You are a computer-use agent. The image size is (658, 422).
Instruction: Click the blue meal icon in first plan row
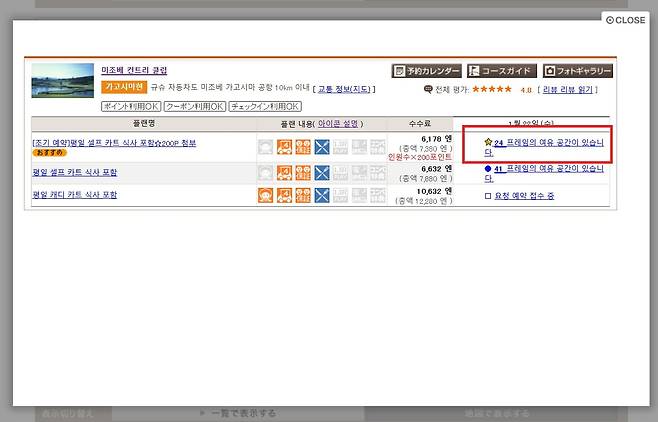click(322, 147)
